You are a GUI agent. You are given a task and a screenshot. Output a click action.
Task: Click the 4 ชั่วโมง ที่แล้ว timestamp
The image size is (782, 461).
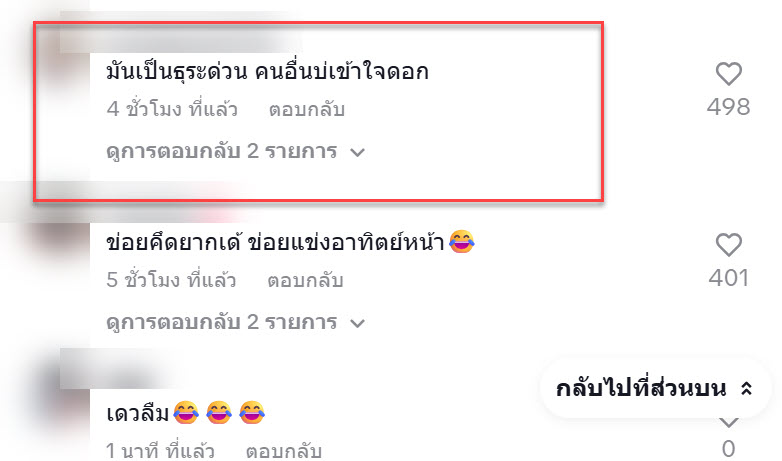[x=172, y=109]
